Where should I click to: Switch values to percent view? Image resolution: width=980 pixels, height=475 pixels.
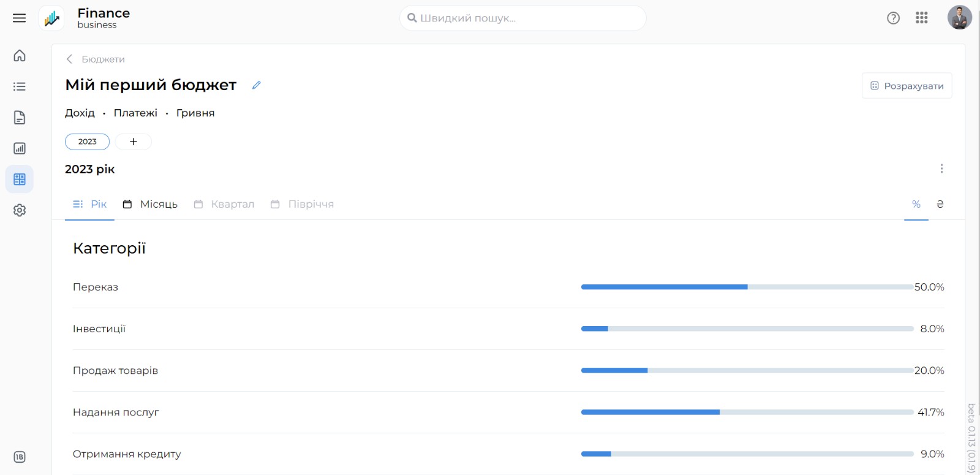pos(916,204)
